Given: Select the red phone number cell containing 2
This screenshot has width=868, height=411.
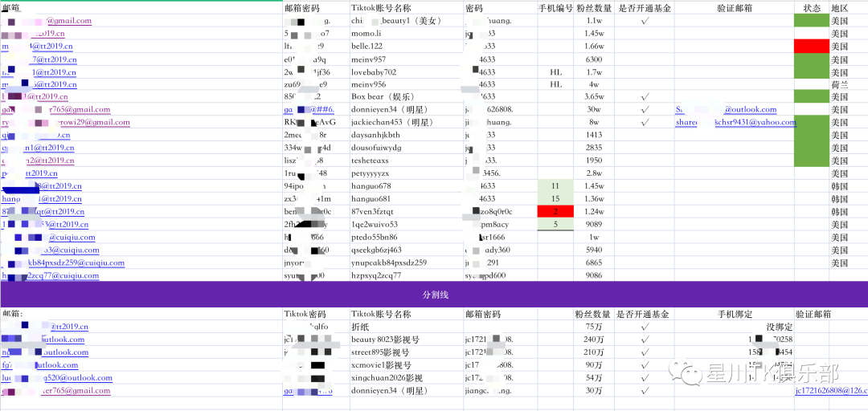Looking at the screenshot, I should 555,212.
